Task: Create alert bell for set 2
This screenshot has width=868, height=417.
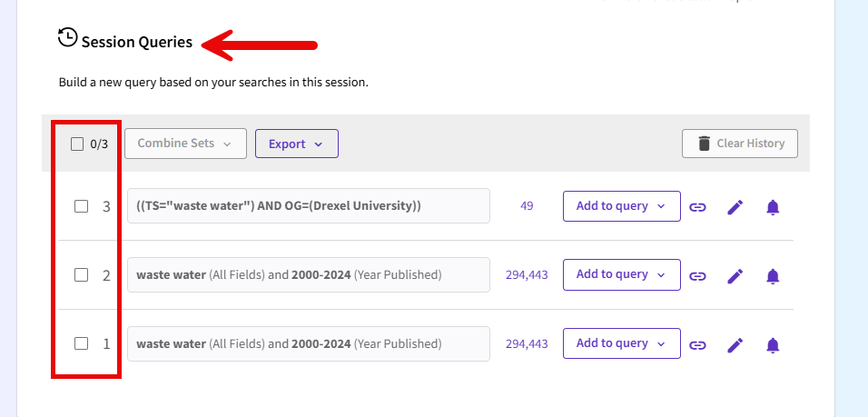Action: tap(773, 275)
